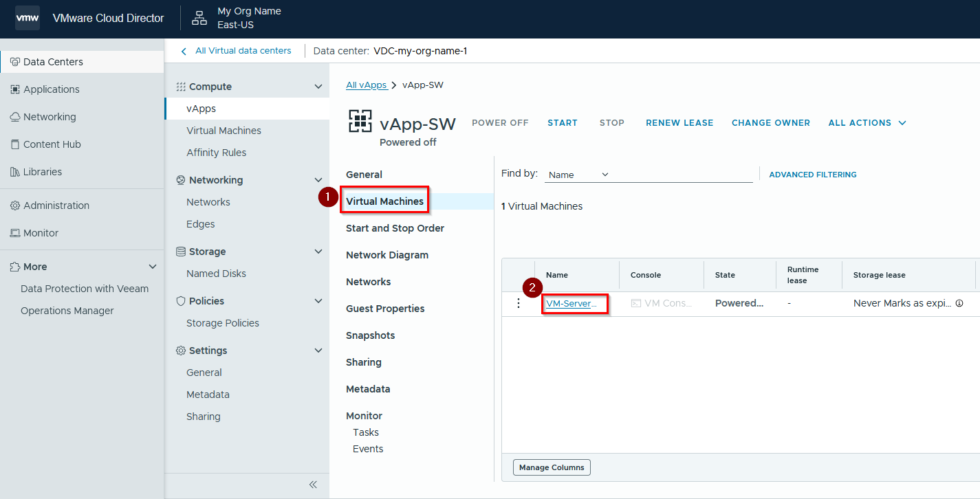Open Edges

coord(200,224)
